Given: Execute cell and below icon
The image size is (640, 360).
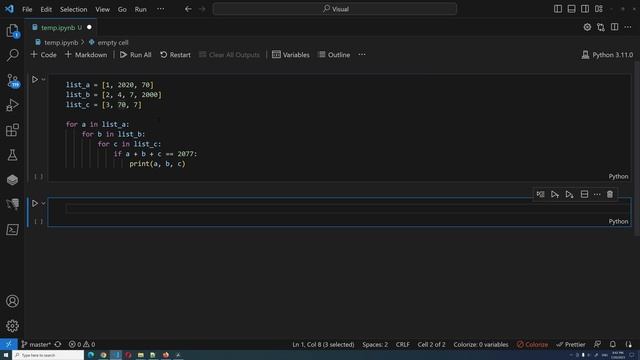Looking at the screenshot, I should [569, 195].
